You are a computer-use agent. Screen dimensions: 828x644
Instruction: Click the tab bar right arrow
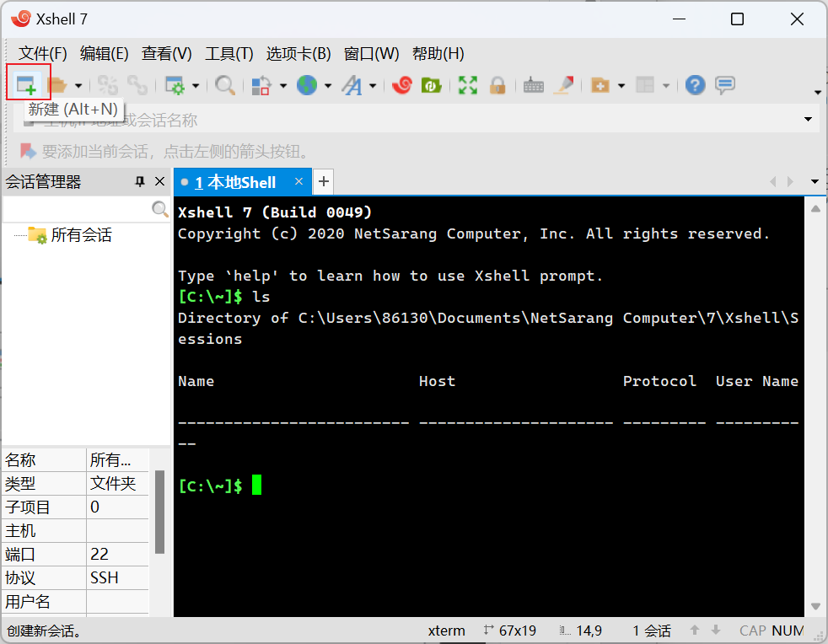[790, 181]
